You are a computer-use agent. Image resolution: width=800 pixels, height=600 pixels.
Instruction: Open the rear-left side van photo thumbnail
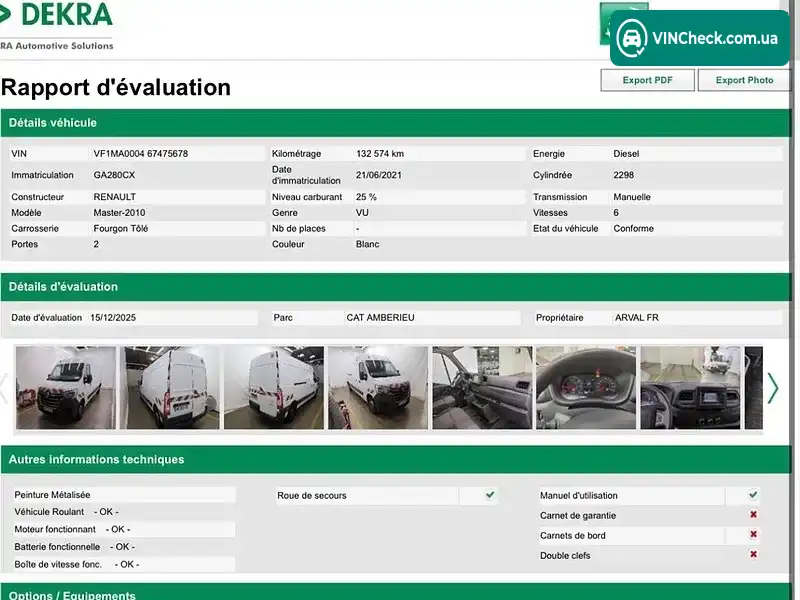[274, 388]
